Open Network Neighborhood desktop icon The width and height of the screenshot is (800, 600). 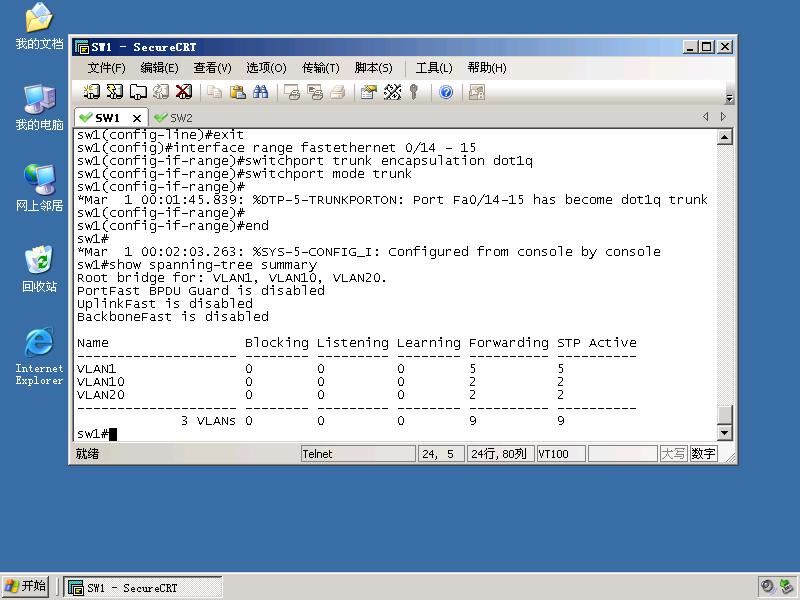click(x=39, y=188)
